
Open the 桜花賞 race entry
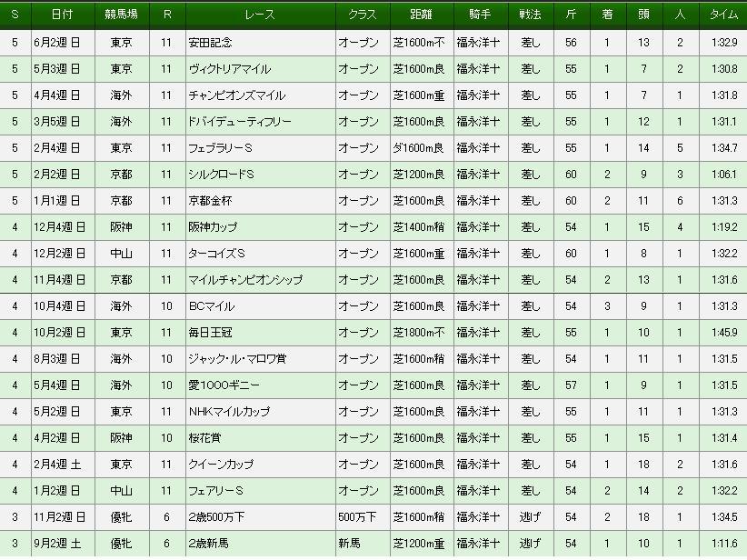(x=205, y=438)
